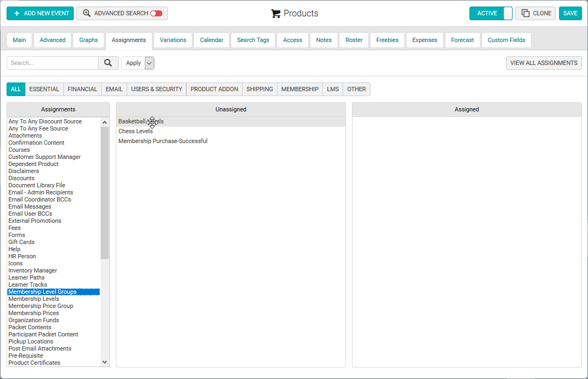Select Membership Levels in assignments list
The image size is (588, 379).
pos(34,299)
